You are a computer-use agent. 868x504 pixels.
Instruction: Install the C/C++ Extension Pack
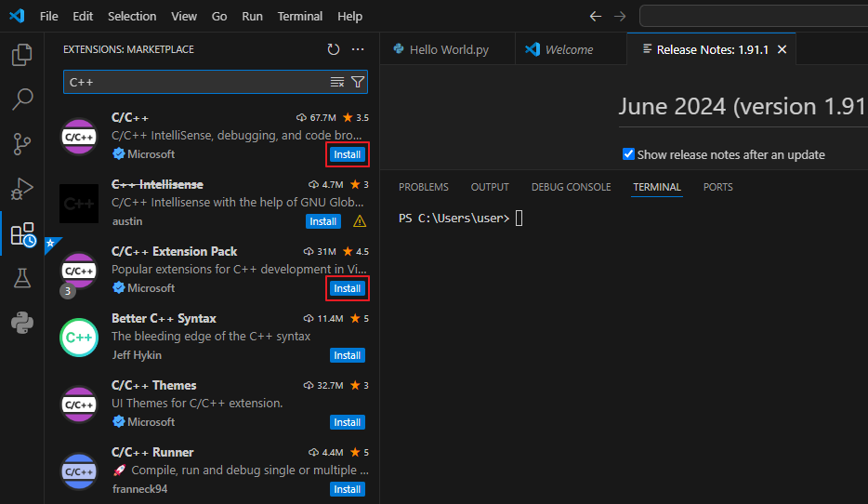pyautogui.click(x=347, y=288)
